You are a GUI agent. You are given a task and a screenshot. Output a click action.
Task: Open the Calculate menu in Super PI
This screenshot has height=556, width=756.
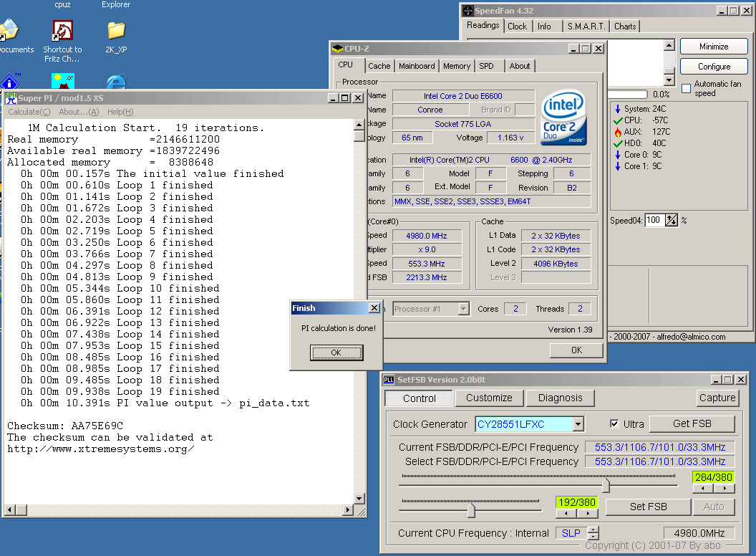pyautogui.click(x=29, y=112)
